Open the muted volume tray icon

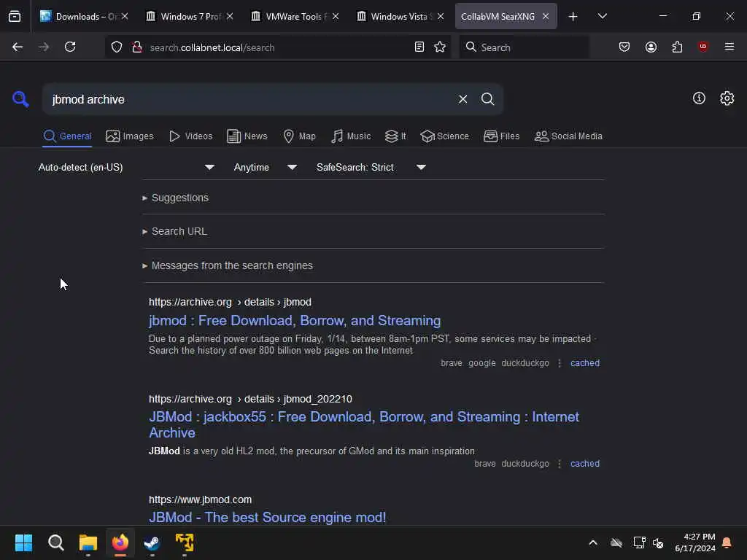(658, 542)
